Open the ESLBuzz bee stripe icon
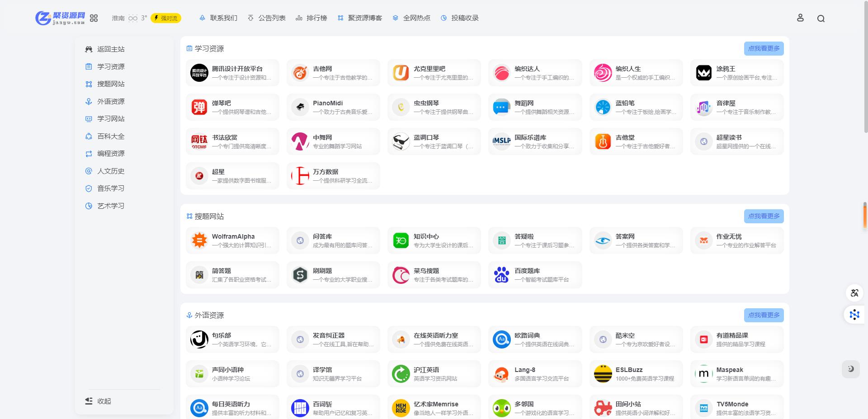 tap(603, 374)
